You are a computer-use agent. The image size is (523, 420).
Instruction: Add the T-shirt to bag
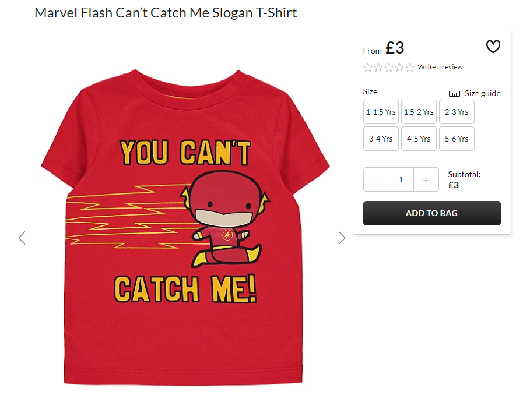[431, 213]
